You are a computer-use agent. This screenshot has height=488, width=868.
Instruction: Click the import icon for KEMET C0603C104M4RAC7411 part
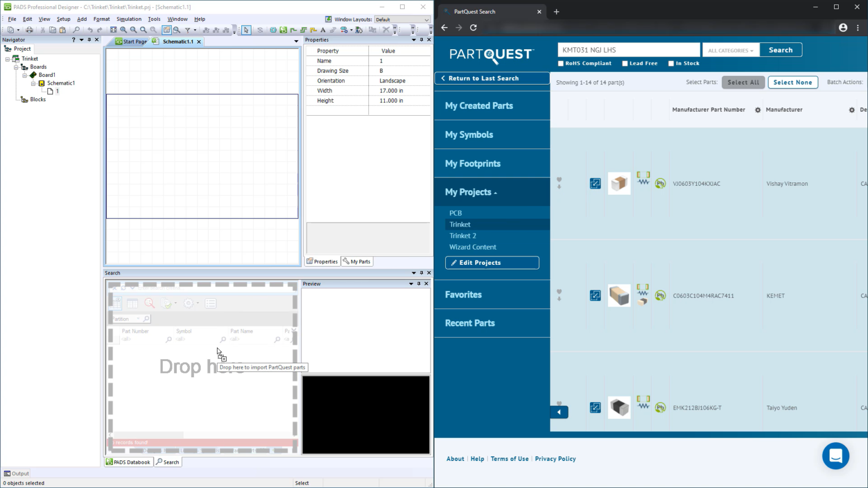click(594, 295)
